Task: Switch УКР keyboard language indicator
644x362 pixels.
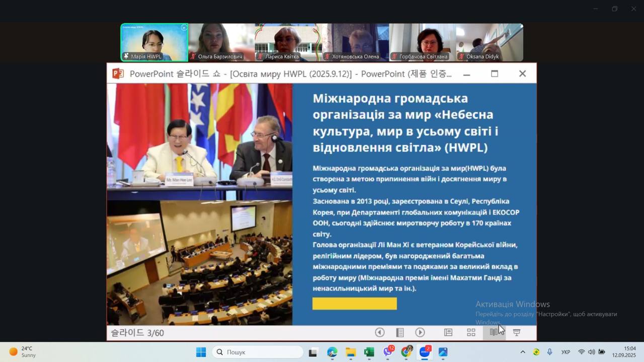Action: [x=566, y=352]
